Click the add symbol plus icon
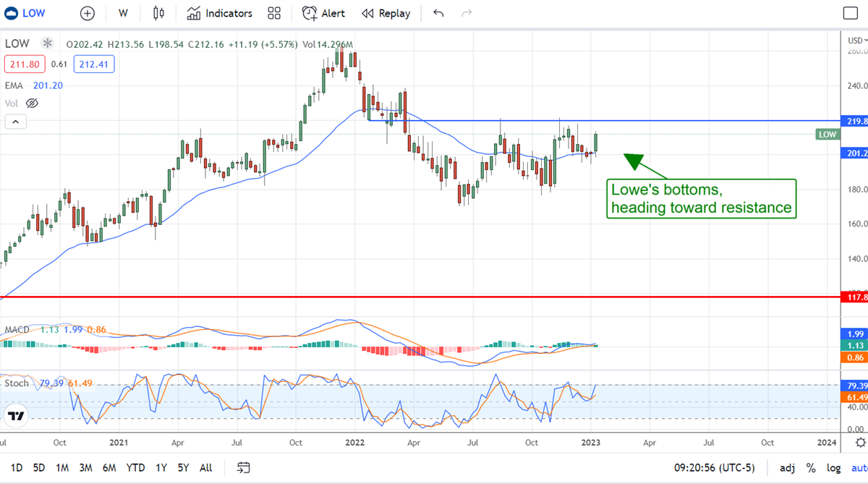The image size is (868, 484). tap(87, 13)
